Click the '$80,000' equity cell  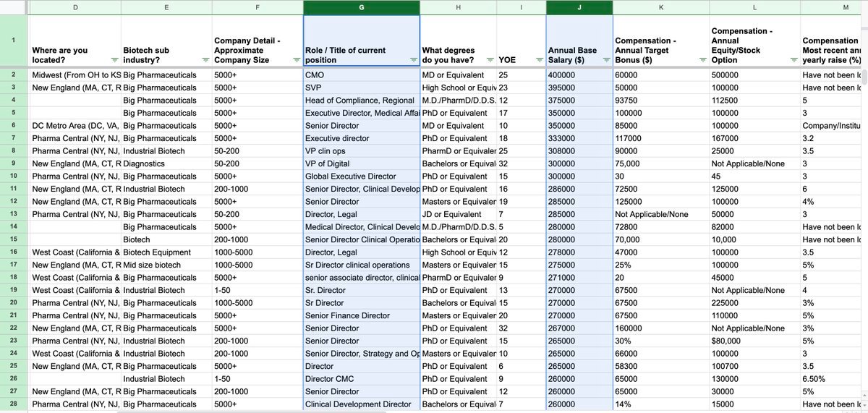coord(754,341)
